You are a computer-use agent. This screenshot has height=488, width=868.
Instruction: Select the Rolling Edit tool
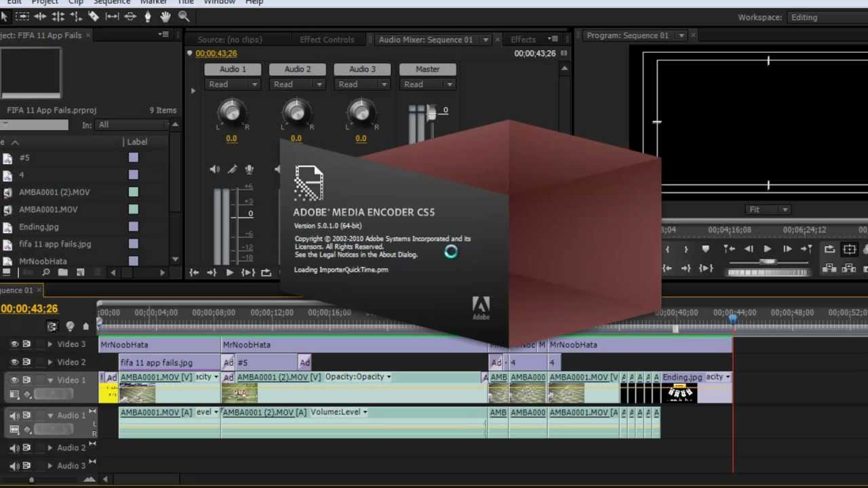[58, 16]
